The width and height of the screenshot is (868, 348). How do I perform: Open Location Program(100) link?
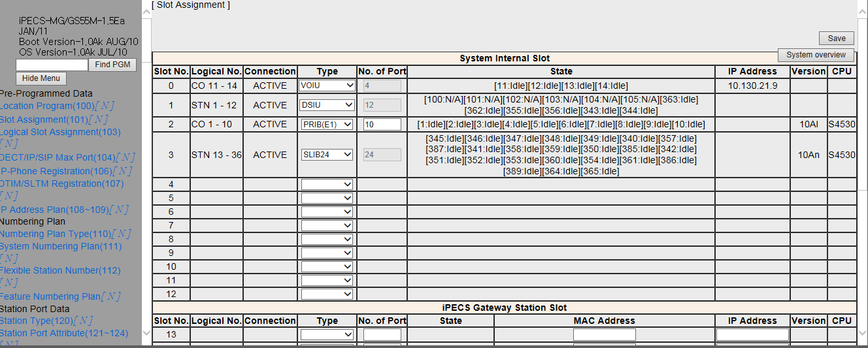[x=47, y=106]
